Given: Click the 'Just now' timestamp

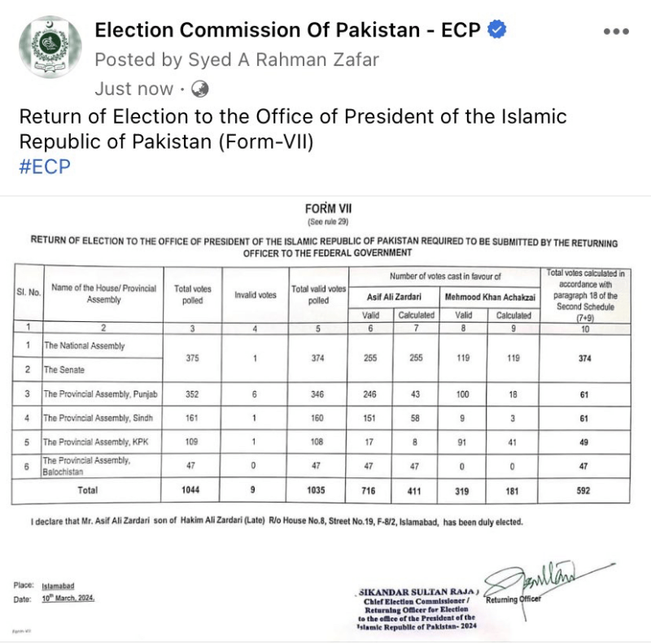Looking at the screenshot, I should [133, 89].
